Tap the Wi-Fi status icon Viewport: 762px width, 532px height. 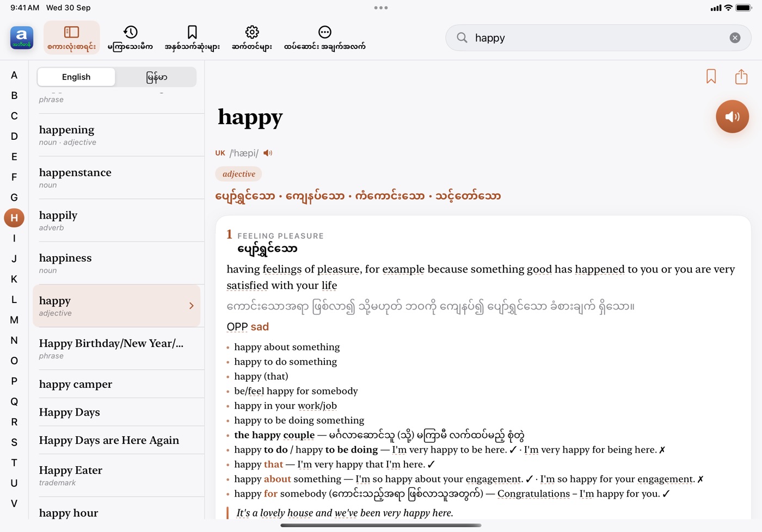click(728, 8)
